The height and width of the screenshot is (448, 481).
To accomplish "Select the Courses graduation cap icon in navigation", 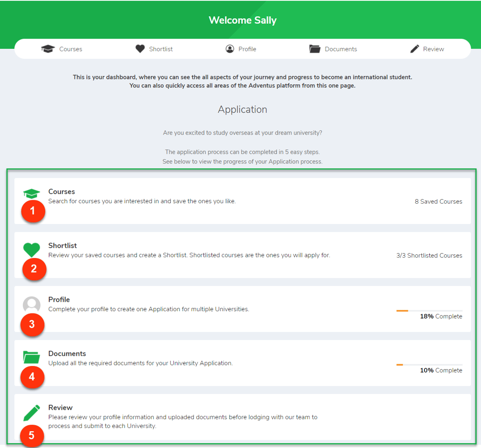I will click(x=48, y=48).
